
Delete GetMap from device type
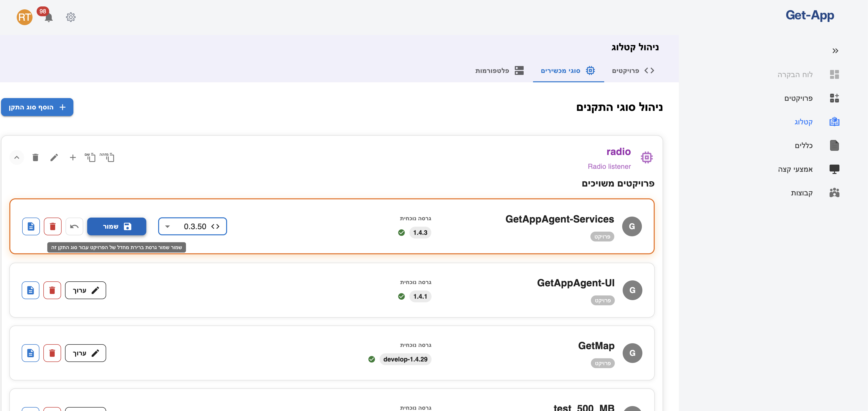point(52,353)
